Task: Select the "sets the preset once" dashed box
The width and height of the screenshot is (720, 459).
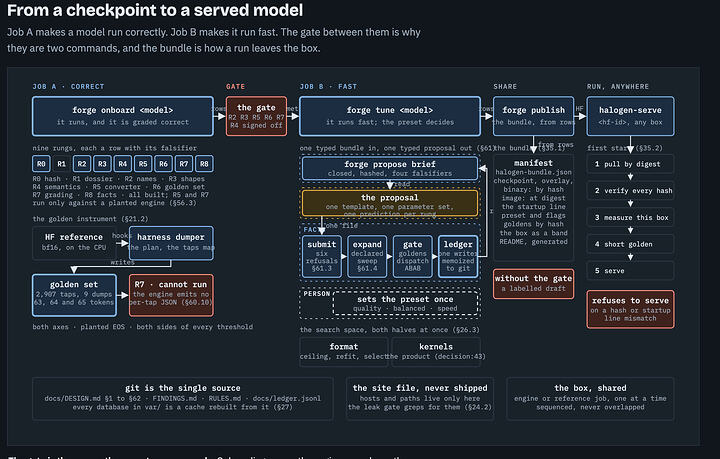Action: [x=405, y=303]
